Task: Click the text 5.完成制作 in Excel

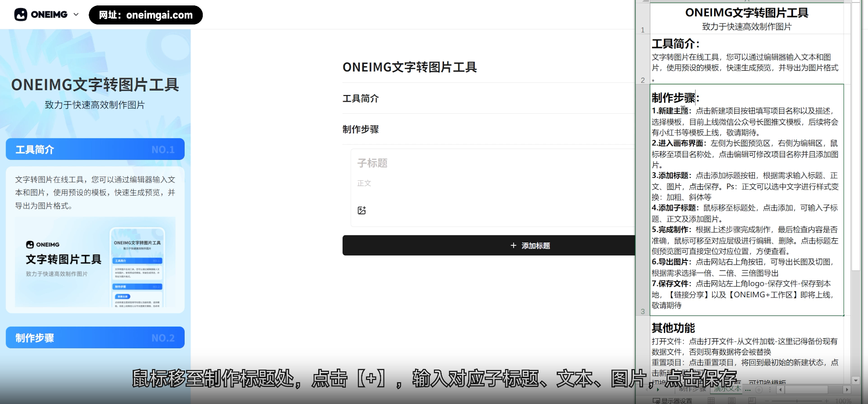Action: click(x=672, y=230)
